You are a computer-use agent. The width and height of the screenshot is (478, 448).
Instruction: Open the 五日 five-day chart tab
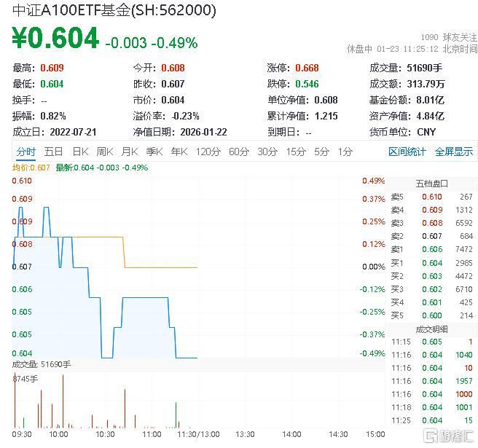tap(53, 152)
